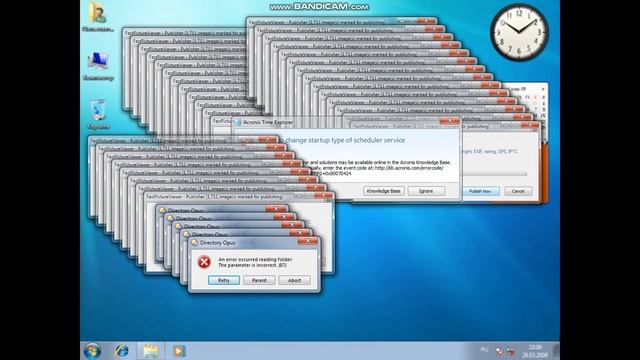The width and height of the screenshot is (640, 360).
Task: Close the Acronis Time Explorer dialog
Action: pyautogui.click(x=449, y=121)
